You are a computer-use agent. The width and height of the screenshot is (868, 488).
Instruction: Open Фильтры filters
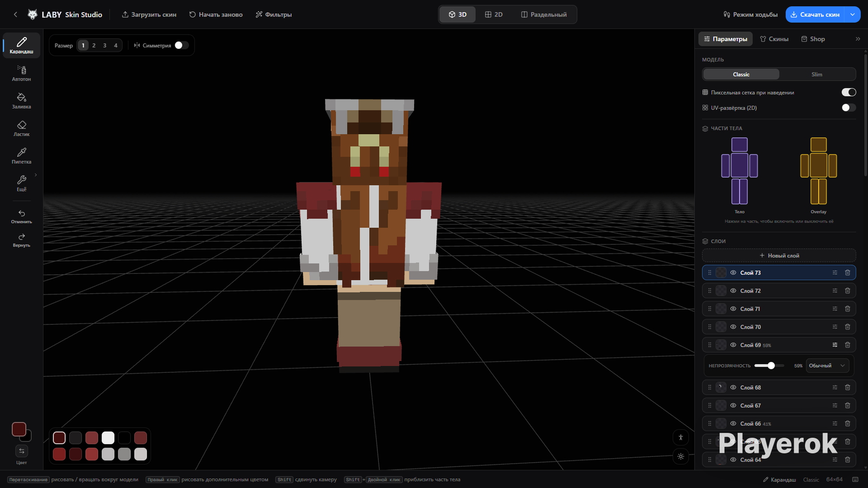pos(273,15)
